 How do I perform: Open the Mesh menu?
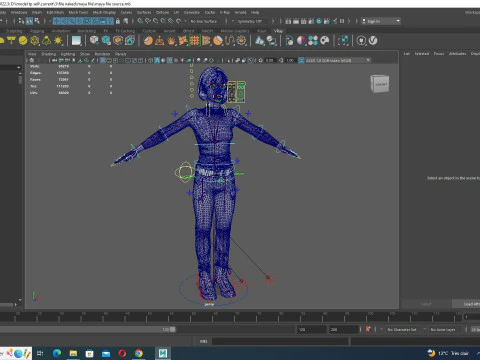[37, 12]
